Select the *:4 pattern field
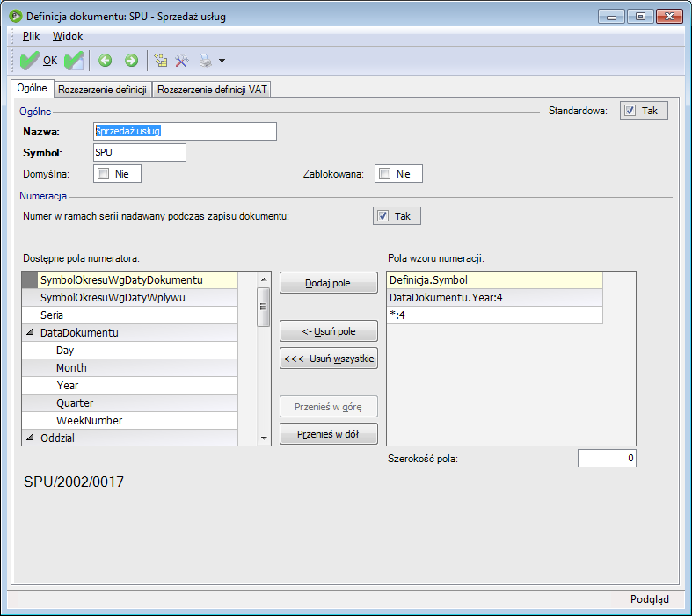Image resolution: width=692 pixels, height=616 pixels. 494,315
